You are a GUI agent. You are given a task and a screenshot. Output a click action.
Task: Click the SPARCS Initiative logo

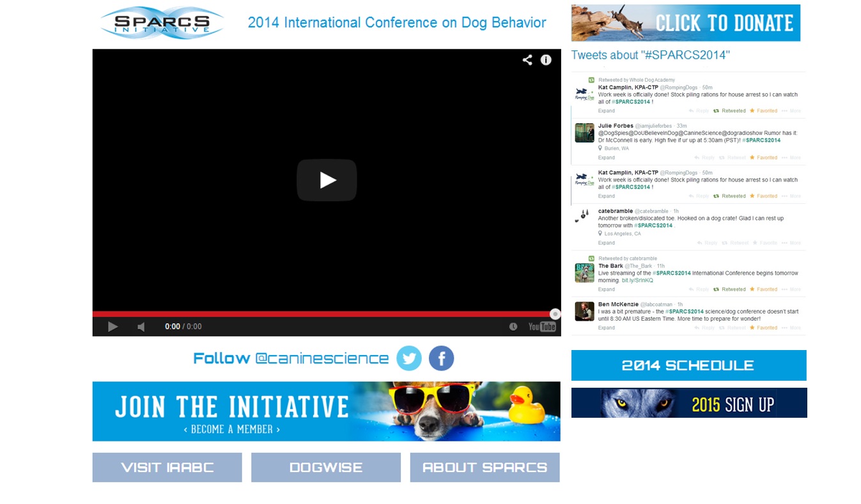[x=162, y=23]
